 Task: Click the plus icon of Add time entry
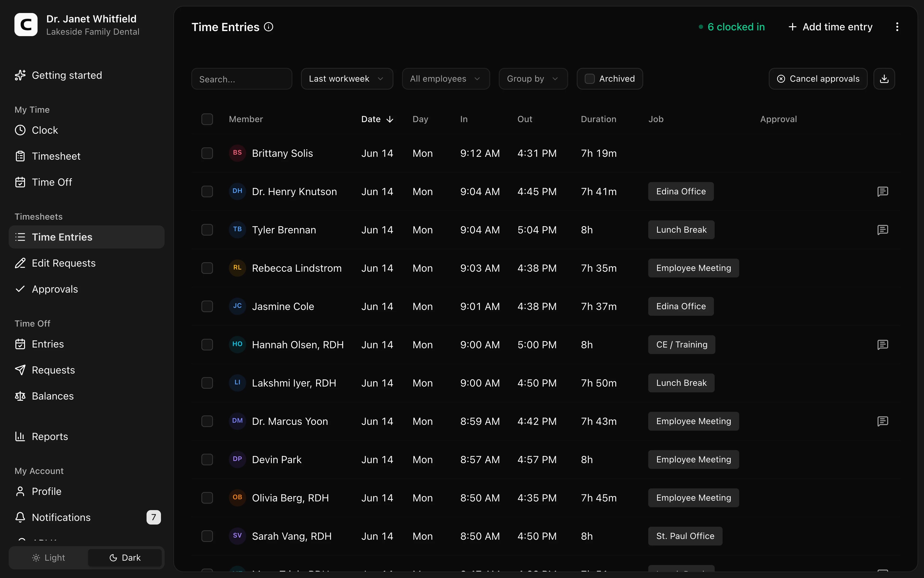[793, 27]
